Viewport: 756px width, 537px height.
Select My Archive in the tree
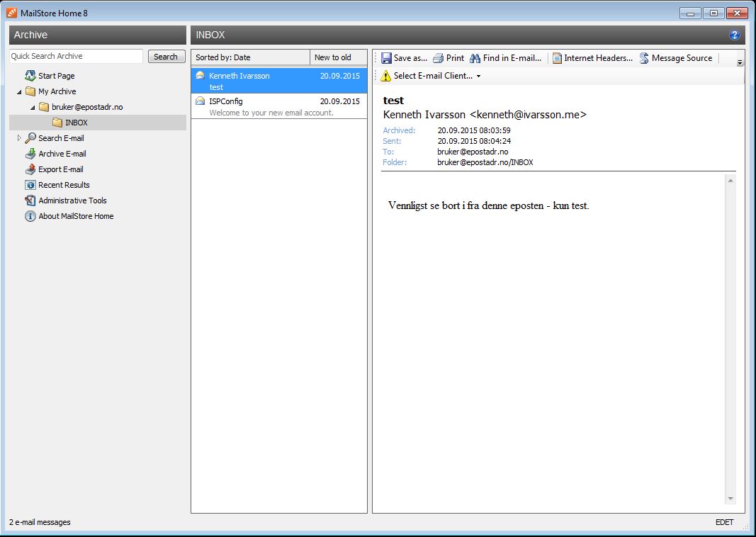coord(57,91)
